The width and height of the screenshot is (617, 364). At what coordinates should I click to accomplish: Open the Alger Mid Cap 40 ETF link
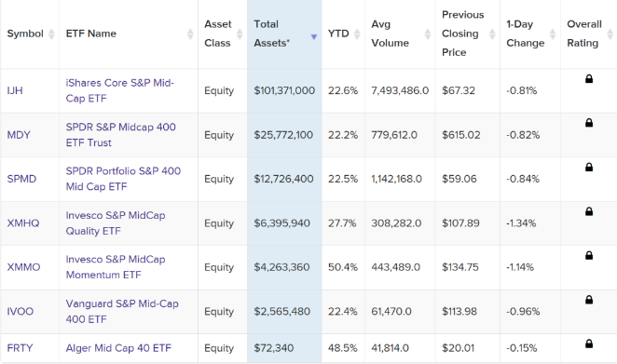pyautogui.click(x=118, y=348)
